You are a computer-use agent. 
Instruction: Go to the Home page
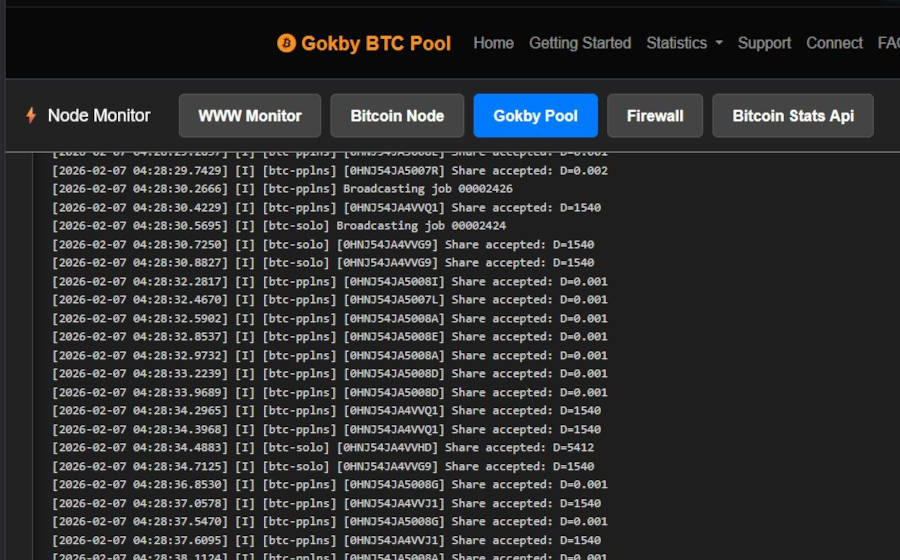pyautogui.click(x=493, y=43)
